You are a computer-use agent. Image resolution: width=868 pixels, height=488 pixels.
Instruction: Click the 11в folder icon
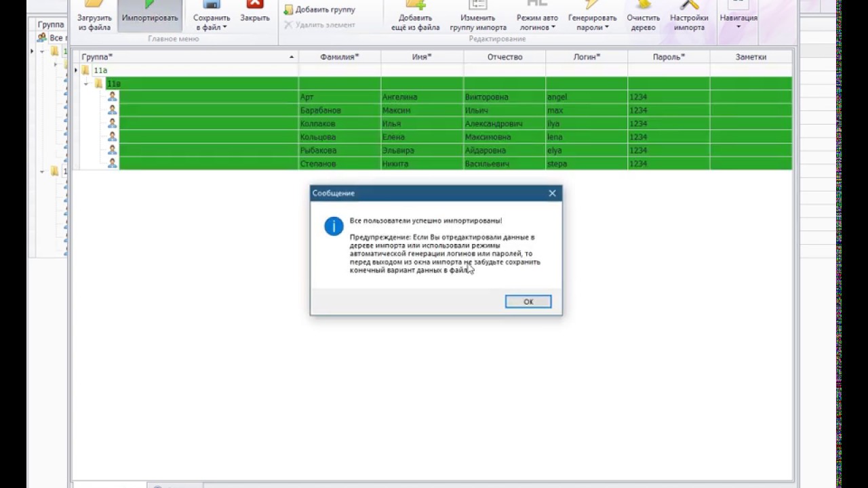(98, 83)
